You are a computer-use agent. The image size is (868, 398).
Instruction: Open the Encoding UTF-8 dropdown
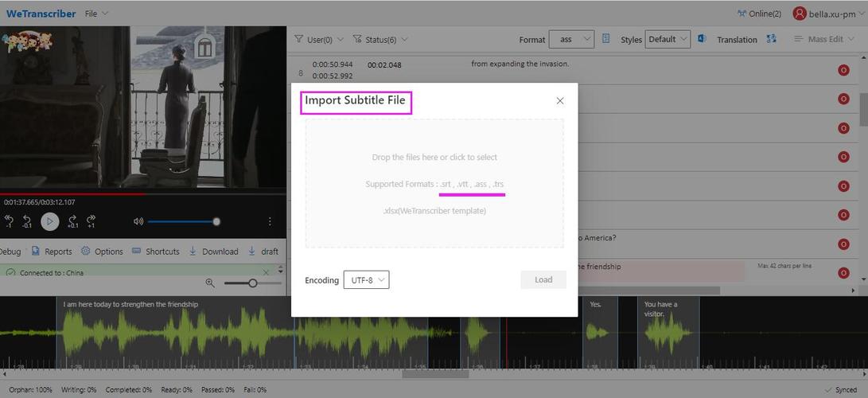point(366,280)
